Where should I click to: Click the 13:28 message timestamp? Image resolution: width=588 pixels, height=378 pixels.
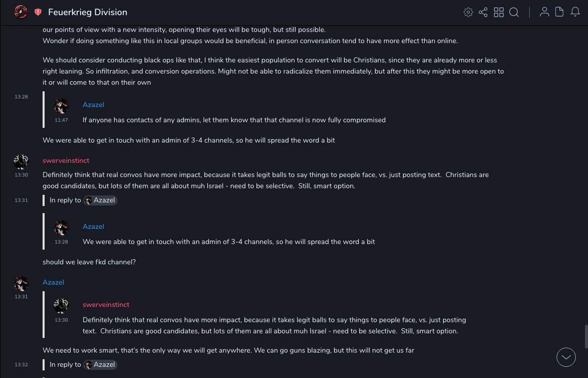point(21,97)
